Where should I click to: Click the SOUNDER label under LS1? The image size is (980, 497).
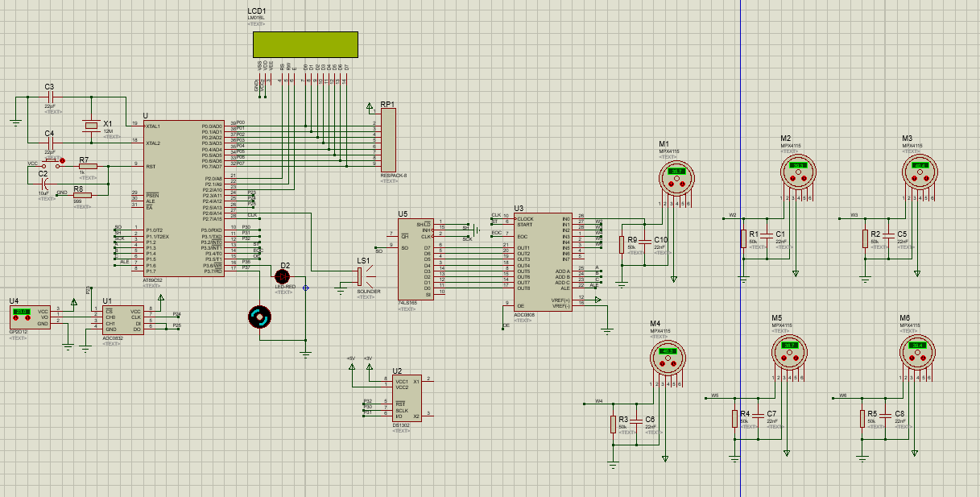pyautogui.click(x=368, y=291)
